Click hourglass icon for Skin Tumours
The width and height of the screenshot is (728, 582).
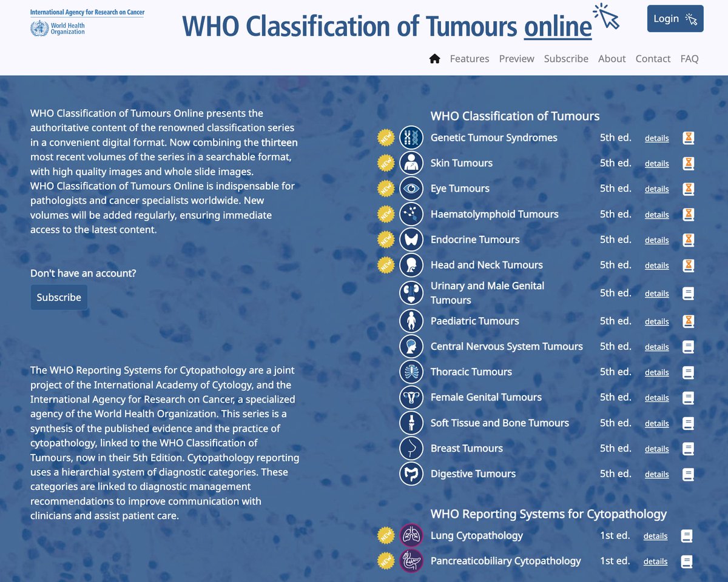coord(688,164)
